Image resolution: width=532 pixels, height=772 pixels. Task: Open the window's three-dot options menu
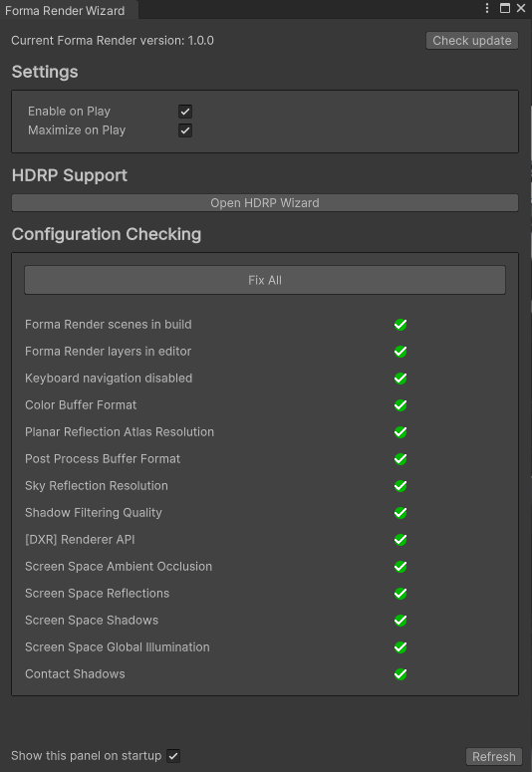(x=487, y=8)
